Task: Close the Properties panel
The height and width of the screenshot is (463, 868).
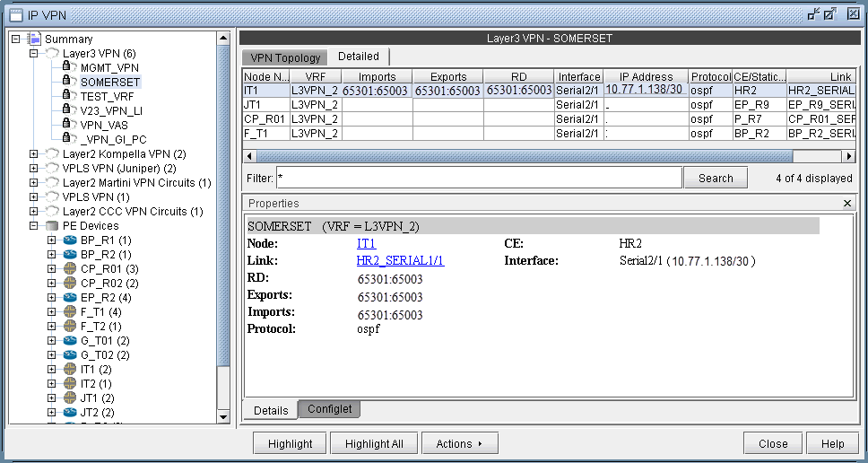Action: (848, 204)
